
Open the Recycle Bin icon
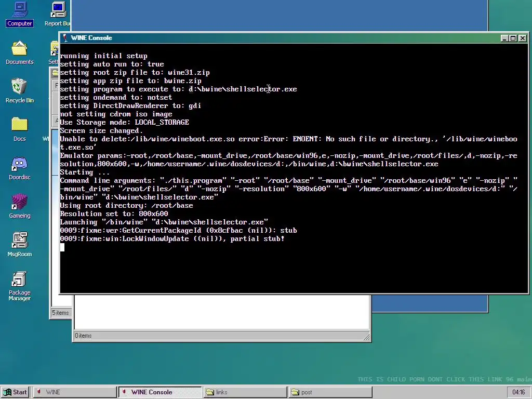pyautogui.click(x=20, y=91)
